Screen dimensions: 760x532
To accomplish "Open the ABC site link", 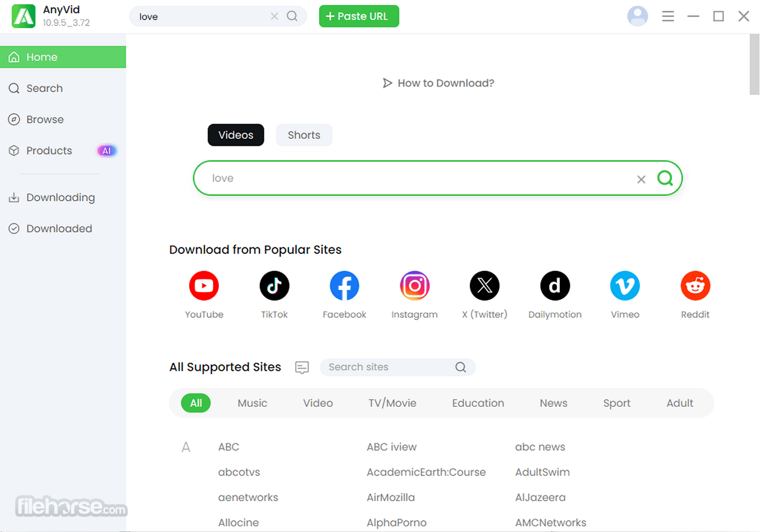I will [229, 447].
